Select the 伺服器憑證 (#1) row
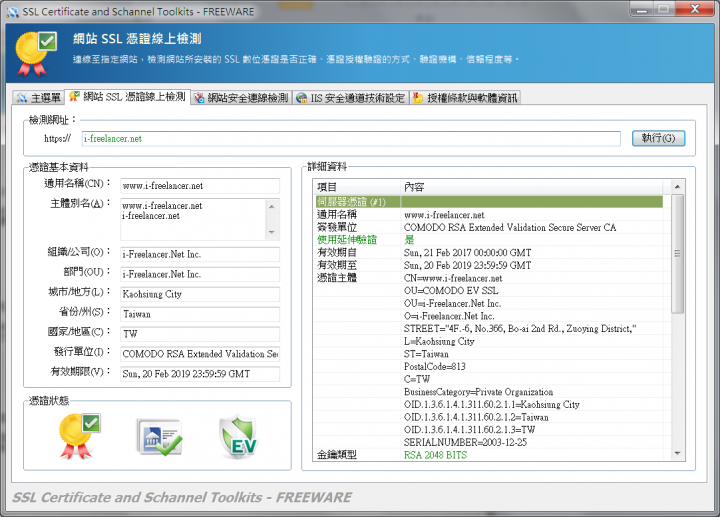The width and height of the screenshot is (720, 517). pyautogui.click(x=489, y=202)
